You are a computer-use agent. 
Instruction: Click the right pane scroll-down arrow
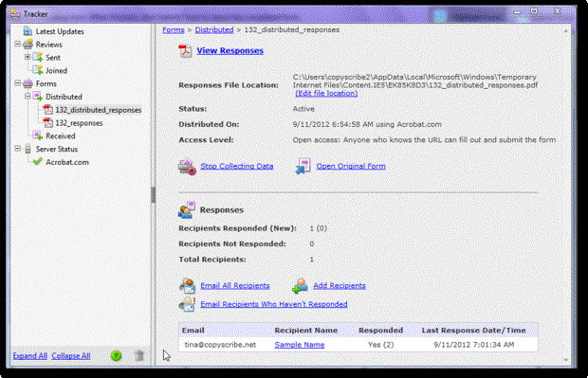pyautogui.click(x=566, y=360)
